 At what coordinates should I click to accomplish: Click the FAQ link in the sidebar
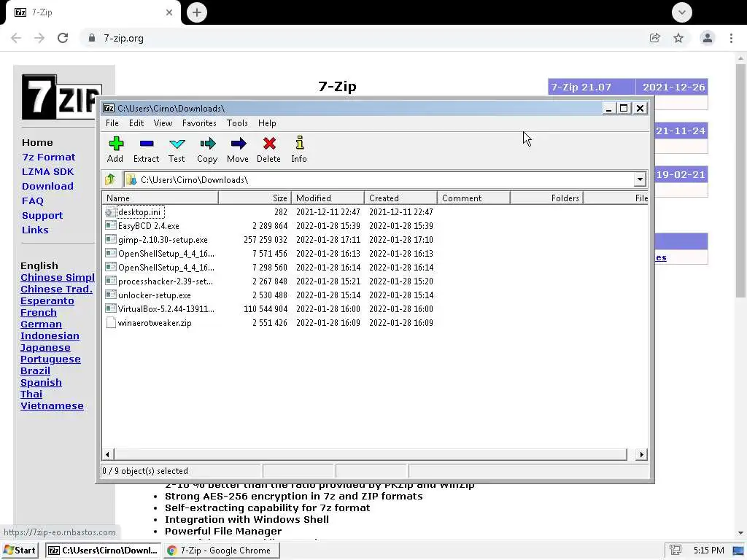[x=32, y=201]
